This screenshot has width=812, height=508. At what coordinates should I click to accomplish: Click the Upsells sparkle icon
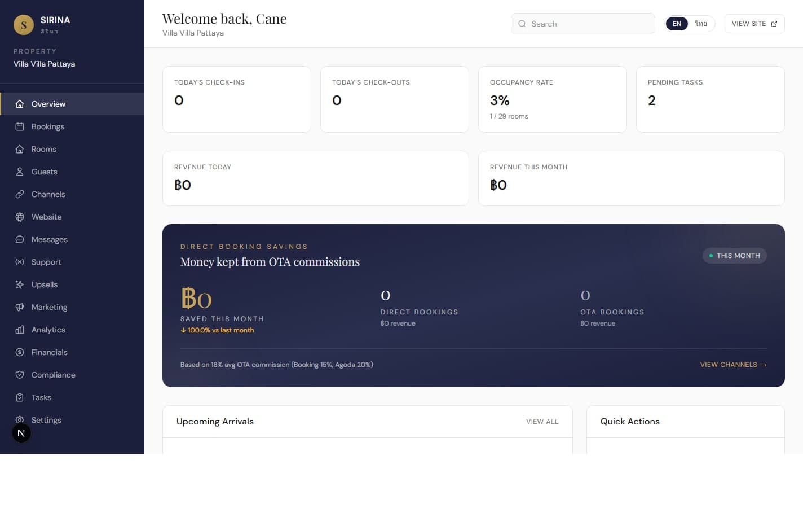(20, 284)
